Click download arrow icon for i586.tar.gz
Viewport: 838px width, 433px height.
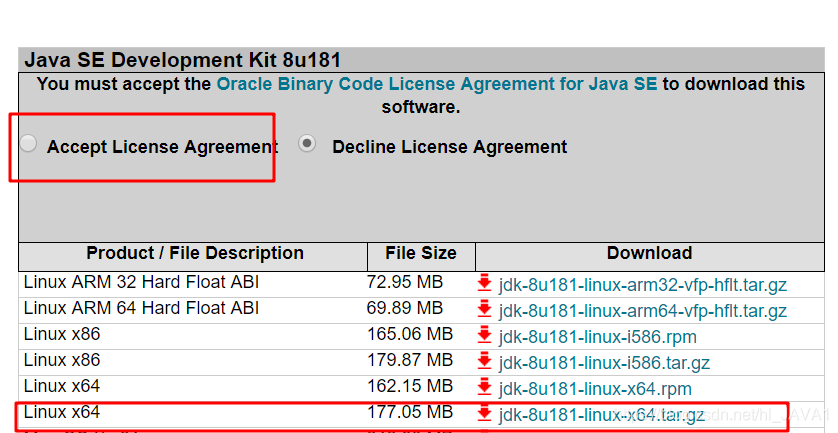[x=484, y=361]
